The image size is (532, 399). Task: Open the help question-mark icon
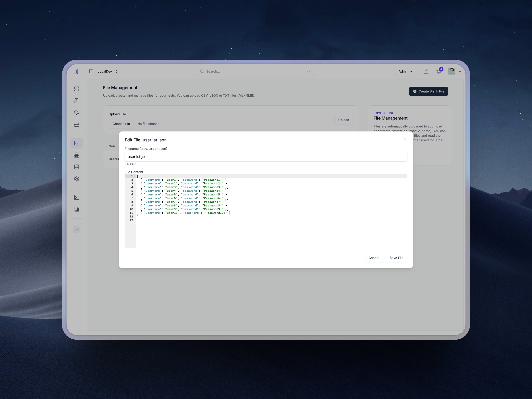point(426,71)
